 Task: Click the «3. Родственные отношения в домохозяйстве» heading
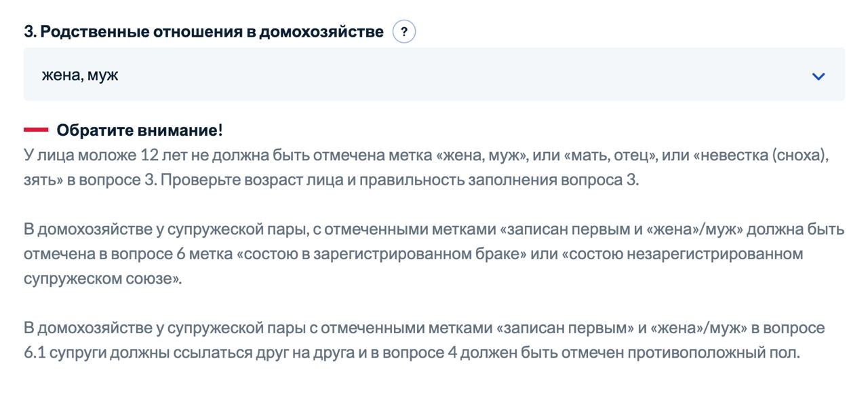click(x=203, y=31)
